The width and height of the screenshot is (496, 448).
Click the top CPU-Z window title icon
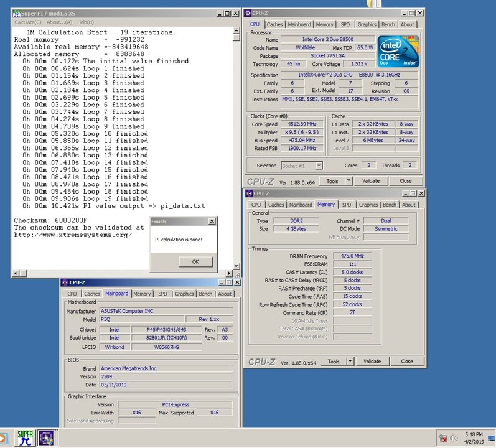point(248,13)
